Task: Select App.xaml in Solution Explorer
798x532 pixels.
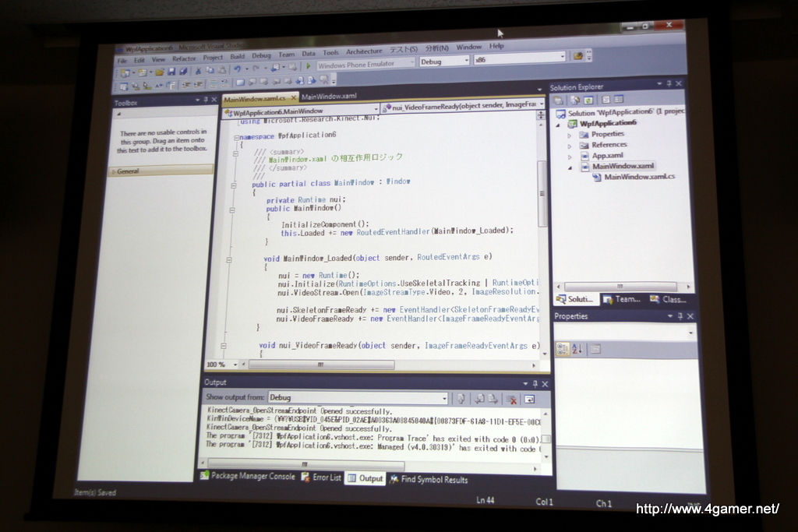Action: coord(607,156)
